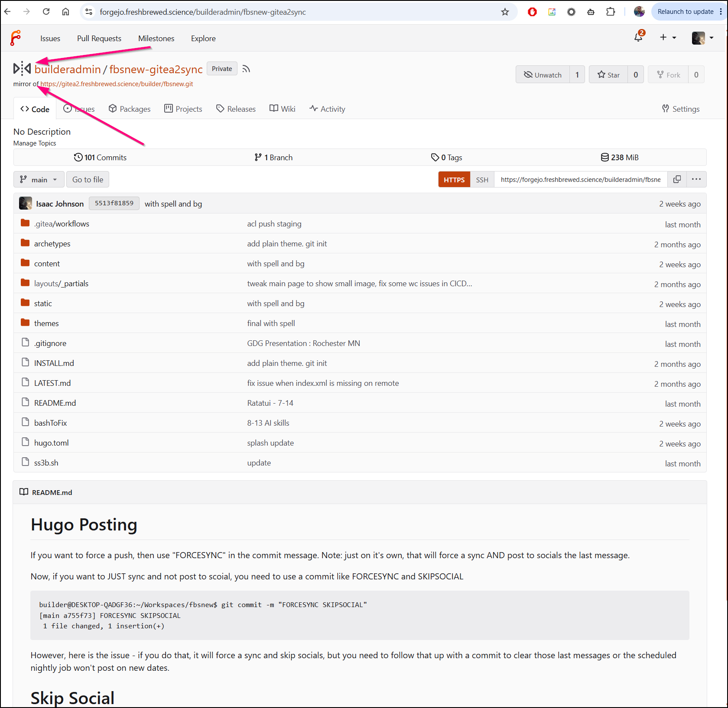Viewport: 728px width, 708px height.
Task: Select HTTPS clone protocol
Action: pos(454,180)
